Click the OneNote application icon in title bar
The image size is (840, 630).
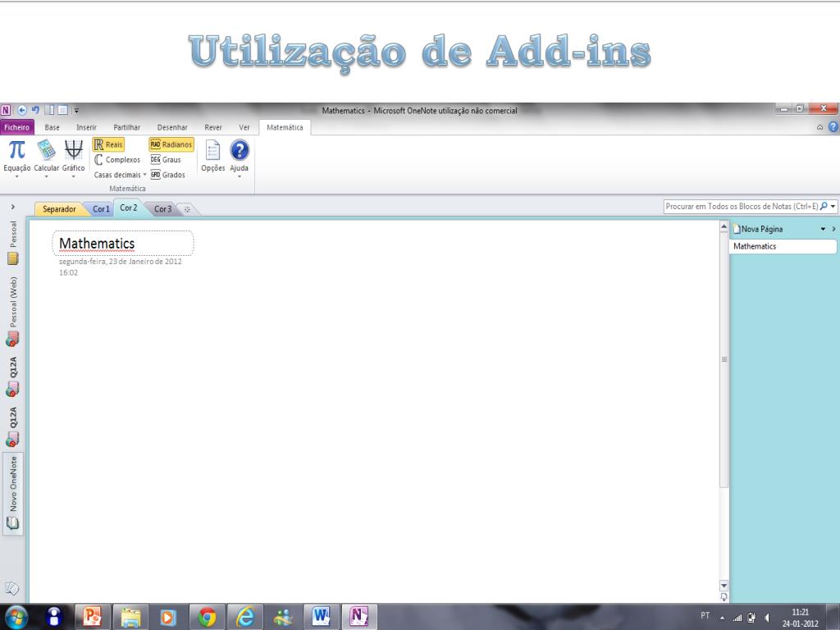6,111
